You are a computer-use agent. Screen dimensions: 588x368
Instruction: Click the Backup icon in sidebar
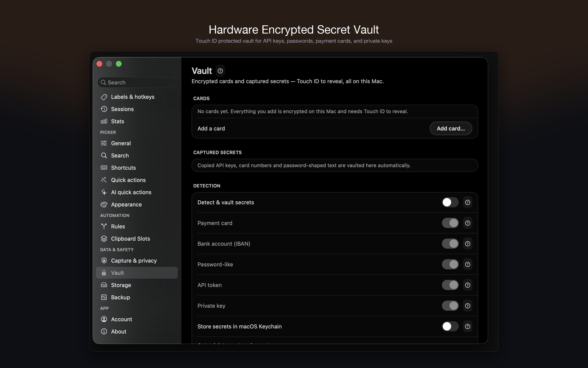(x=104, y=297)
